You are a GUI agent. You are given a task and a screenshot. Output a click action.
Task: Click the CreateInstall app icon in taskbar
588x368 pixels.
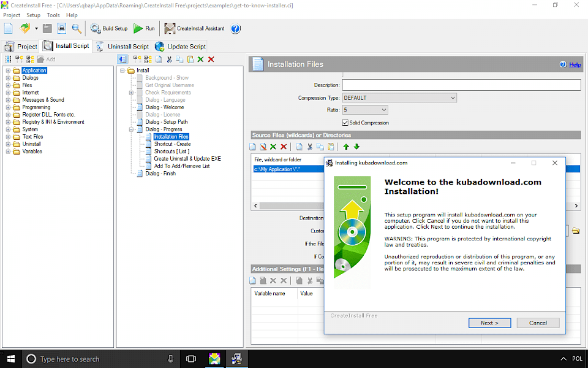tap(214, 359)
